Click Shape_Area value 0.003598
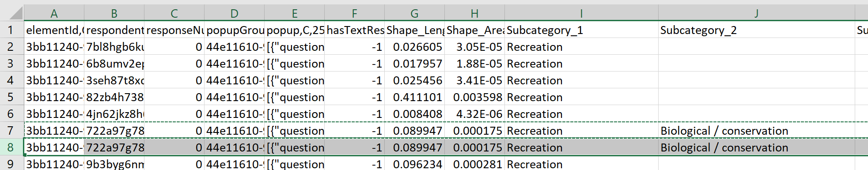This screenshot has height=170, width=868. 474,97
